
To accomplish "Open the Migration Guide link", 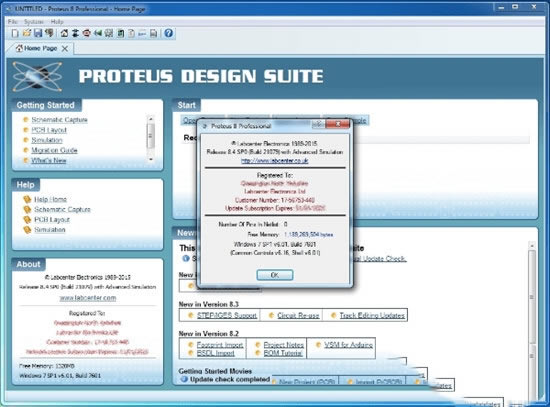I will click(x=54, y=150).
